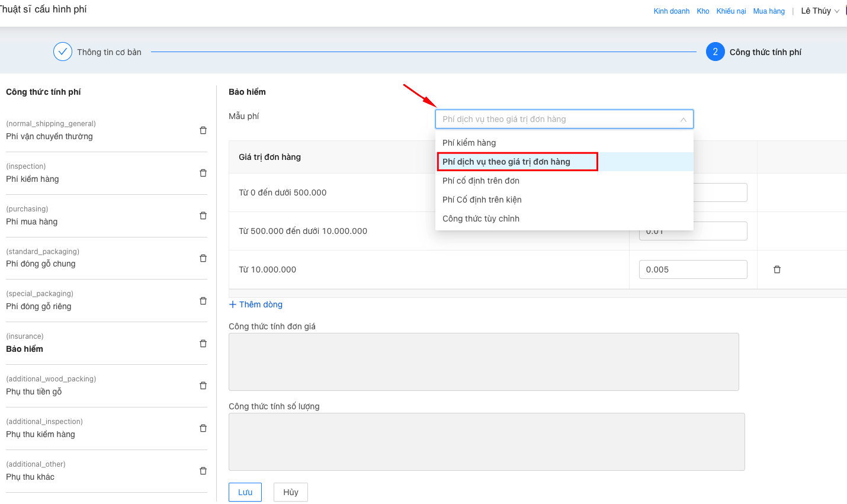Select Phí kiểm hàng from dropdown list
The height and width of the screenshot is (504, 847).
point(469,143)
